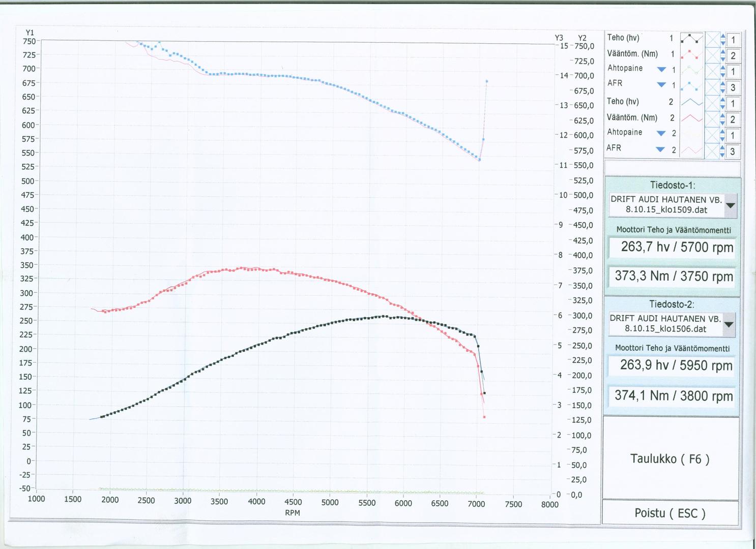Image resolution: width=756 pixels, height=549 pixels.
Task: Click the AFR 1 blue line sample icon
Action: pyautogui.click(x=691, y=86)
